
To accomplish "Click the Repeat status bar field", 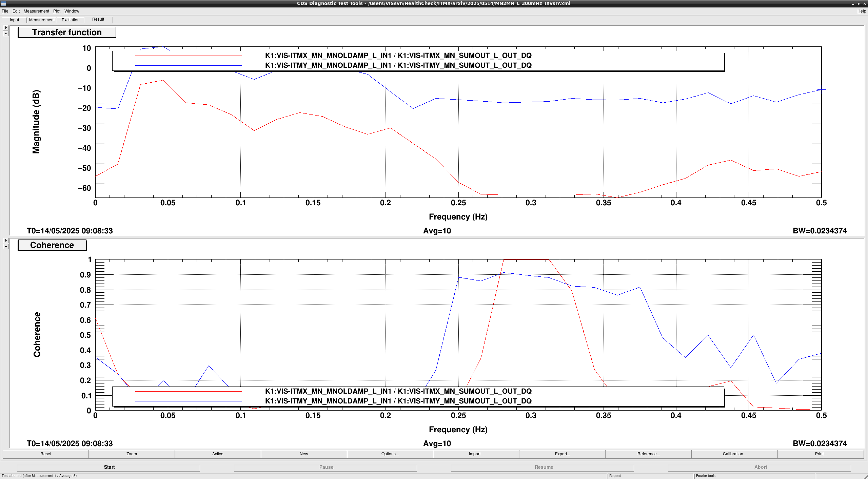I will click(x=650, y=476).
